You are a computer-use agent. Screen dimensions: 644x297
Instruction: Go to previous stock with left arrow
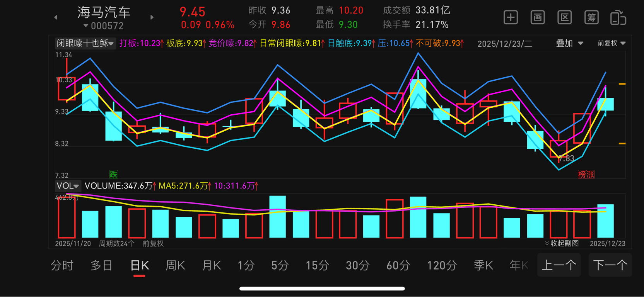click(x=56, y=17)
